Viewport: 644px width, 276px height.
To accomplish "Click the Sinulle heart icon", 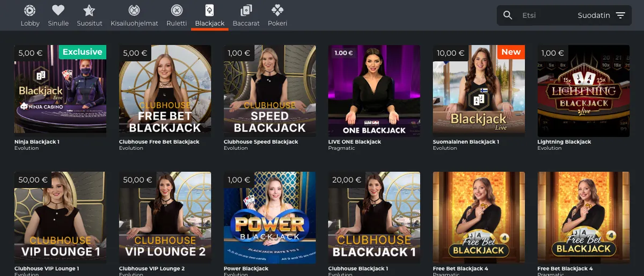I will click(58, 10).
